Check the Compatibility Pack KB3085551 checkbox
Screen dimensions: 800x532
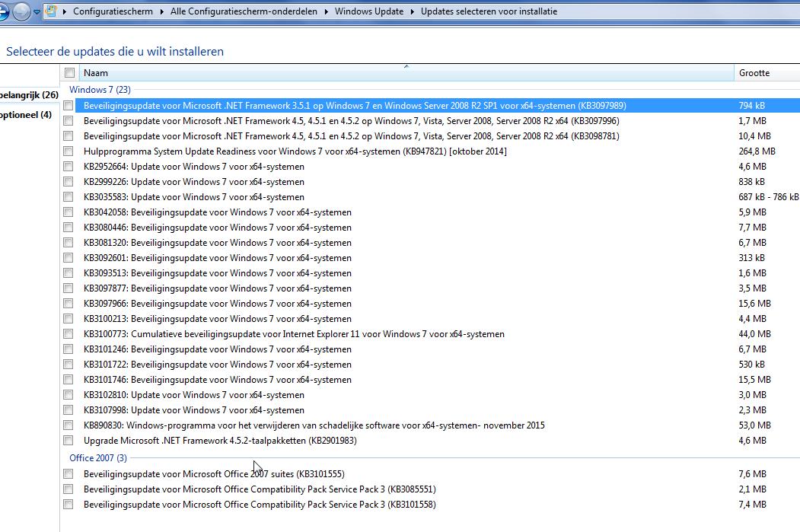coord(69,489)
